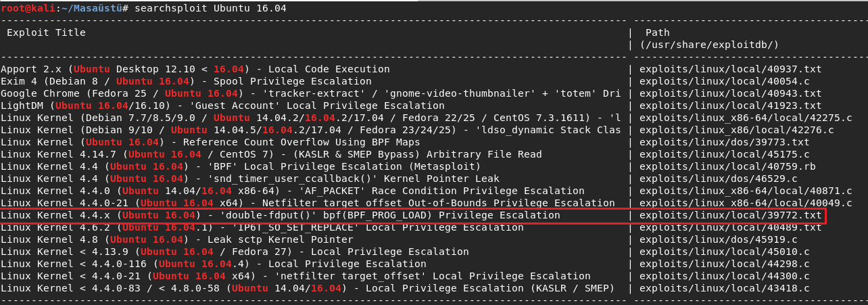Click the Apport 2.x Local Code Execution entry
Screen dimensions: 868x305
195,69
